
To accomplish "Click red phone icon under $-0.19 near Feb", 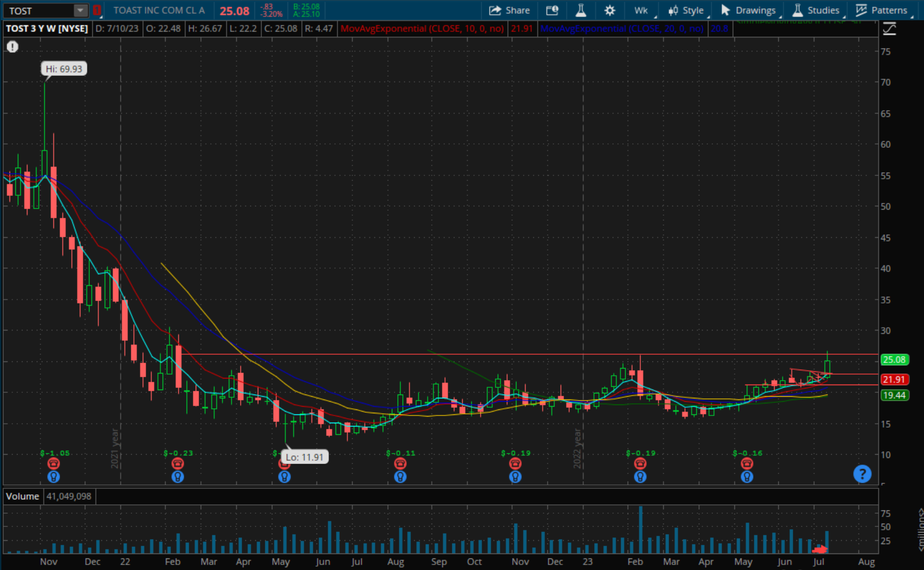I will click(x=640, y=464).
